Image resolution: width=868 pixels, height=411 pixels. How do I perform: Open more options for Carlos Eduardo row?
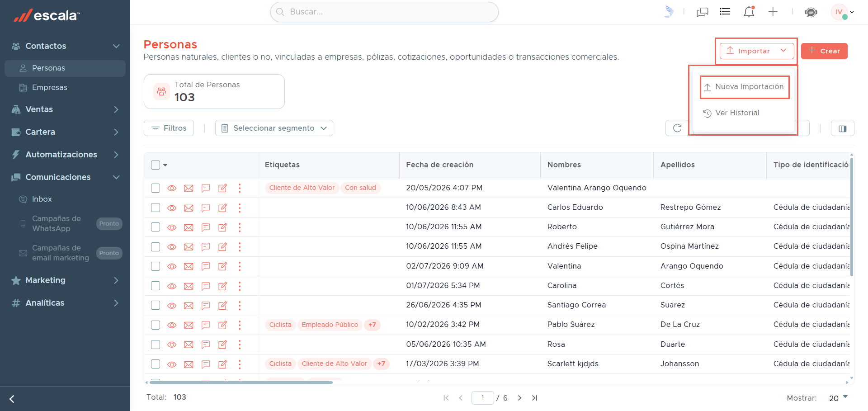point(240,208)
